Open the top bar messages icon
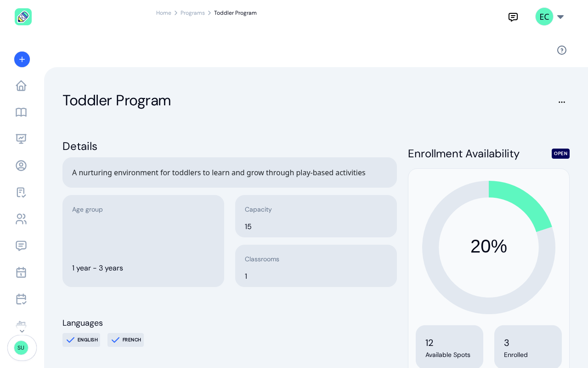This screenshot has height=368, width=588. point(513,17)
